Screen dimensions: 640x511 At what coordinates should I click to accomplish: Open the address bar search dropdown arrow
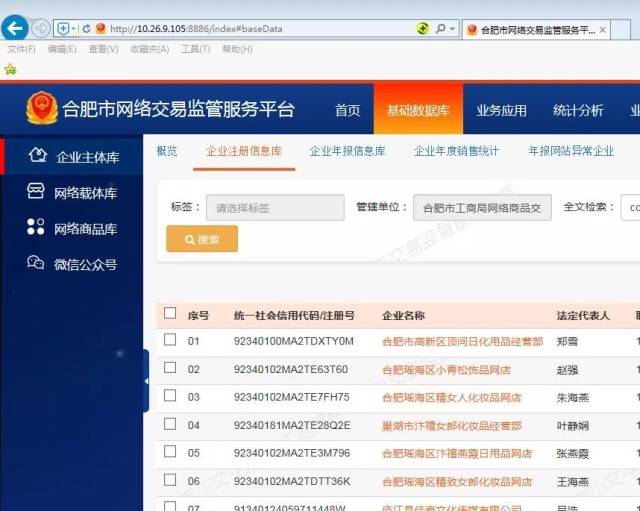[452, 29]
